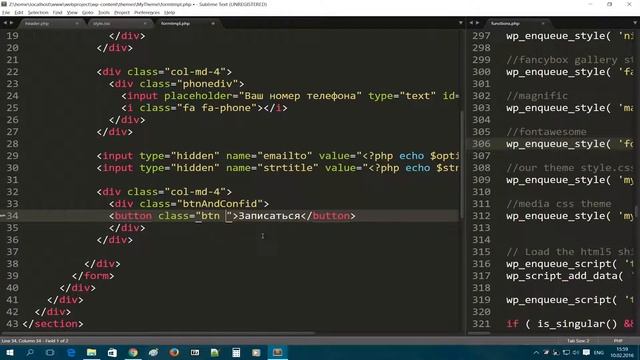Click right pane next-tab arrow
This screenshot has width=640, height=360.
click(x=478, y=23)
